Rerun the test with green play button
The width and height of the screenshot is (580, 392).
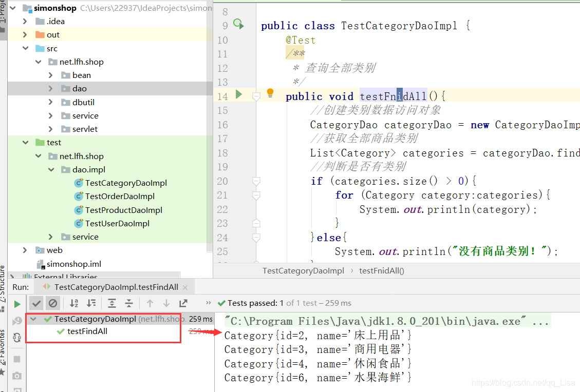pos(17,304)
